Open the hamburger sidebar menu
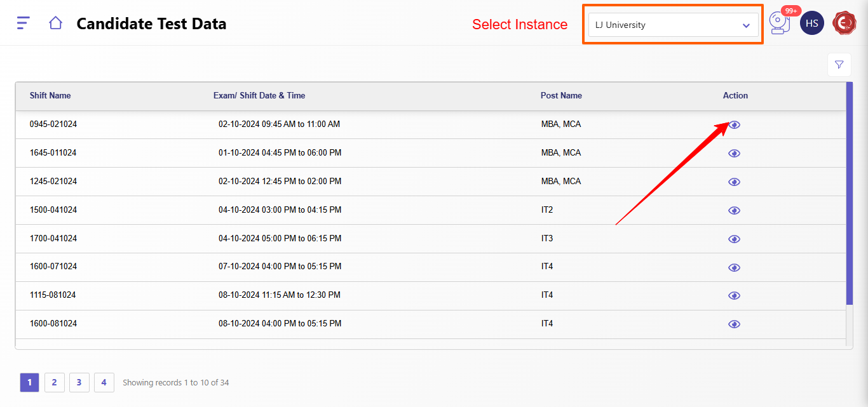The width and height of the screenshot is (868, 407). point(23,23)
